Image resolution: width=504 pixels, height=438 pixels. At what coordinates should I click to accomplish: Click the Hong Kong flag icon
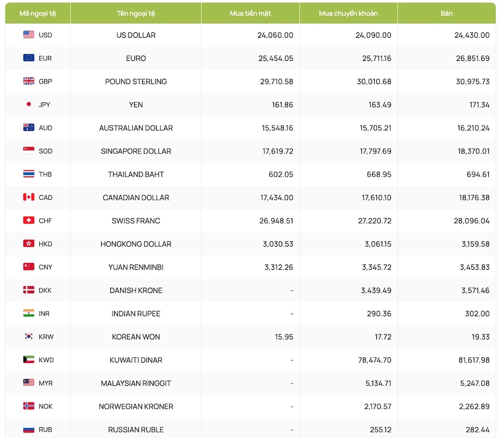[x=29, y=244]
